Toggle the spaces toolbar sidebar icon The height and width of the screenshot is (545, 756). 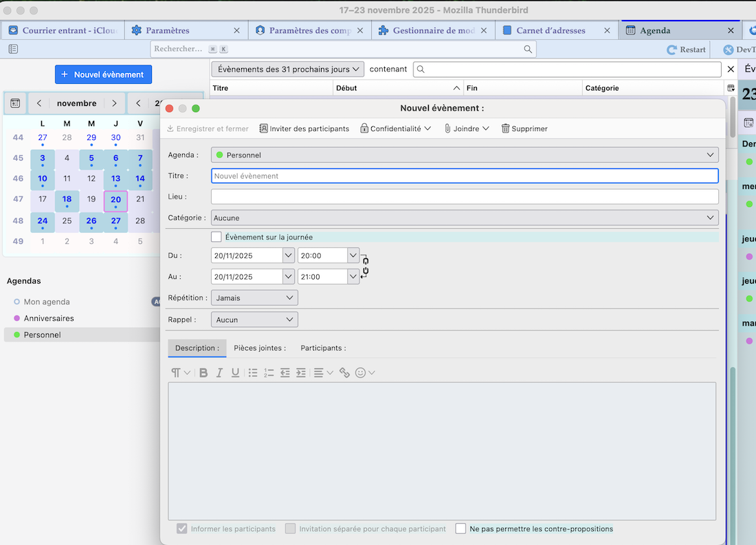click(13, 49)
